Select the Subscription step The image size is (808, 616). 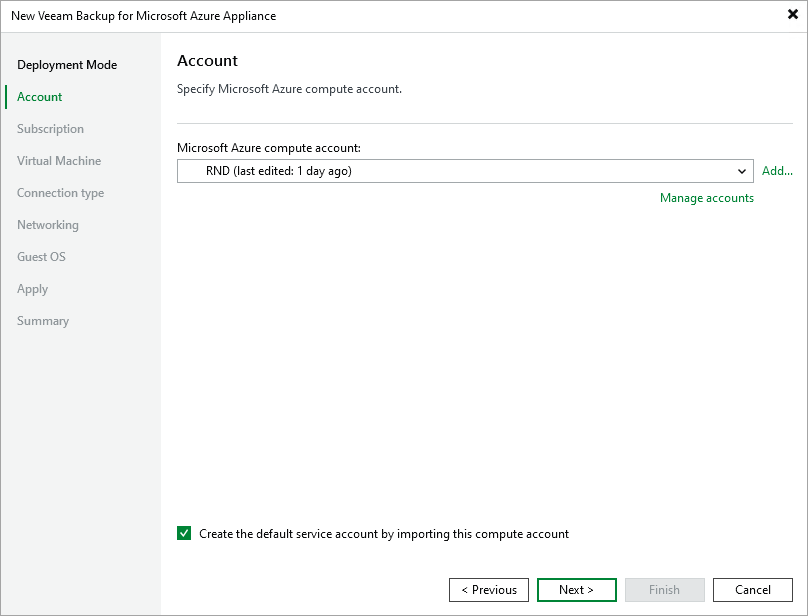[50, 129]
